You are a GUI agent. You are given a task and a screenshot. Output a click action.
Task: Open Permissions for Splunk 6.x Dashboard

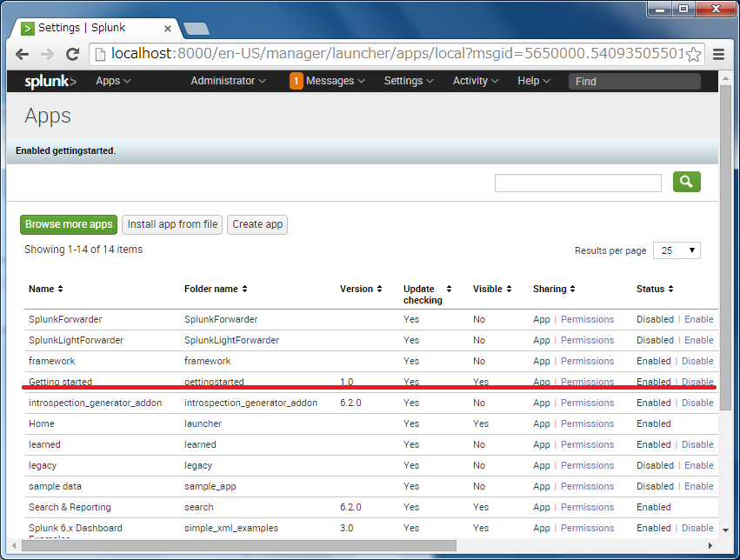(x=587, y=528)
